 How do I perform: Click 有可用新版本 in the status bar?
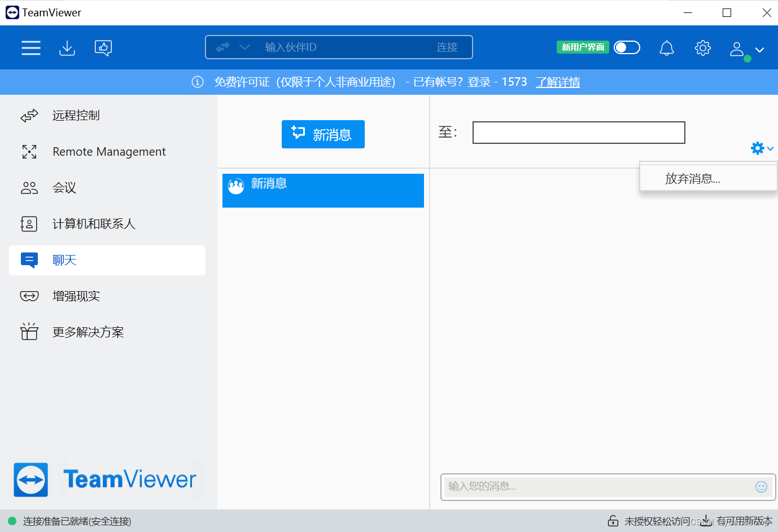point(744,521)
